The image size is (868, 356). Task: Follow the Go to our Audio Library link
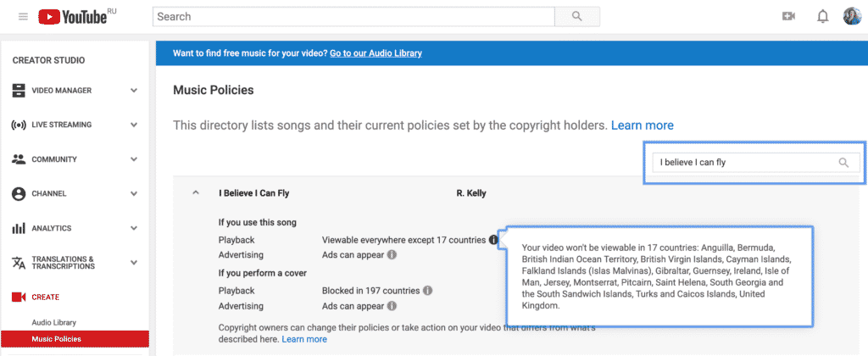pyautogui.click(x=376, y=53)
